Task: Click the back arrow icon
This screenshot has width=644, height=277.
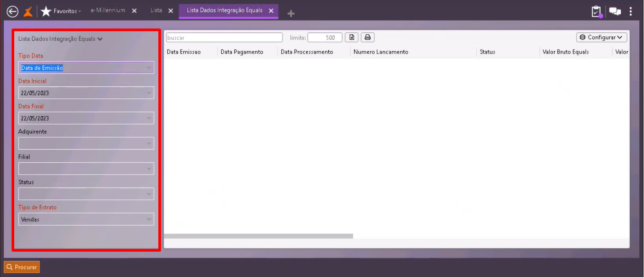Action: [12, 11]
